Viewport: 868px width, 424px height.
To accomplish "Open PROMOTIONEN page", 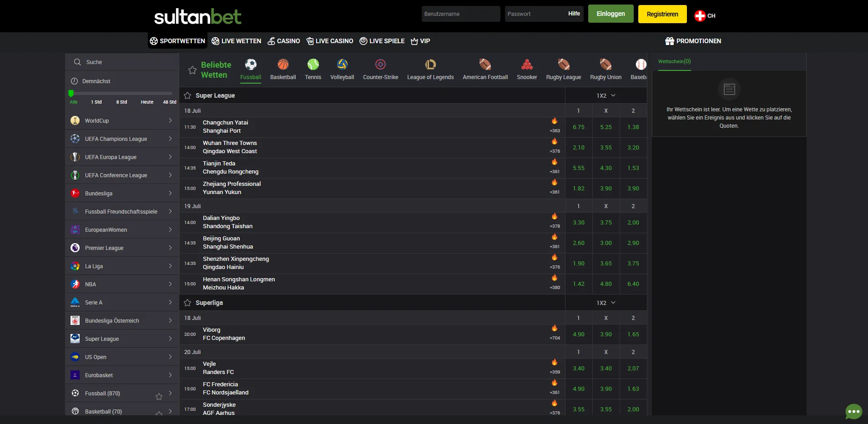I will tap(693, 41).
